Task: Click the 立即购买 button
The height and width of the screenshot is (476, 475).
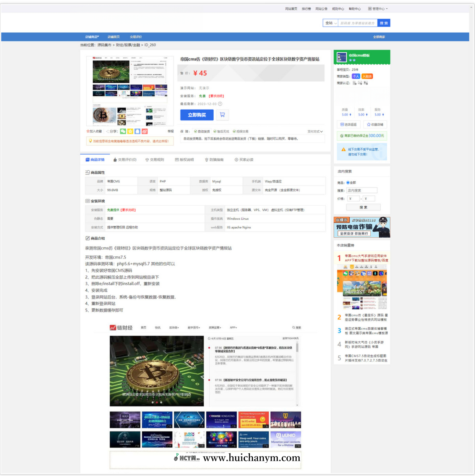Action: click(x=197, y=115)
